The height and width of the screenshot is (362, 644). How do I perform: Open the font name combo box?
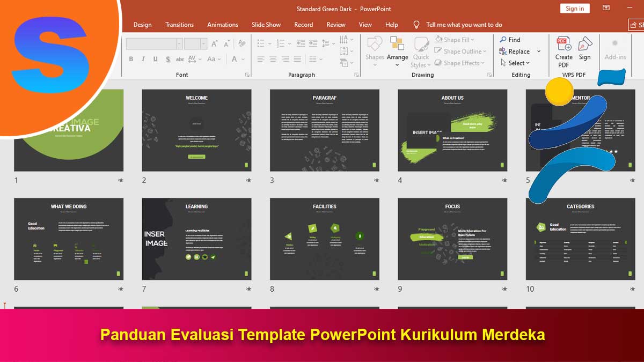point(155,44)
